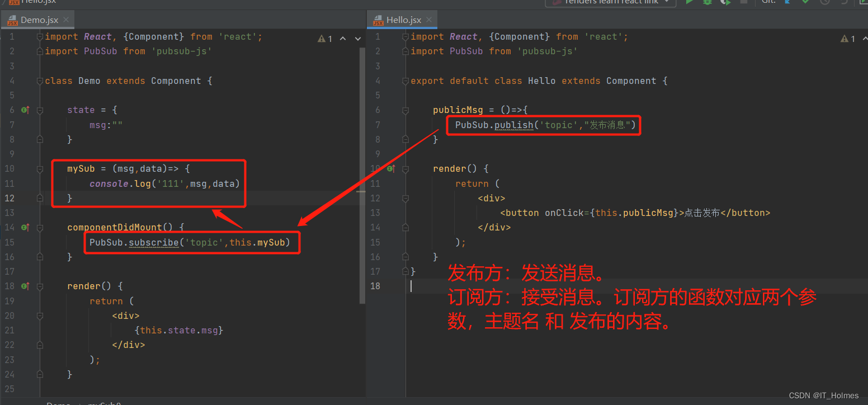
Task: Click the Git update project arrow icon
Action: pyautogui.click(x=788, y=2)
